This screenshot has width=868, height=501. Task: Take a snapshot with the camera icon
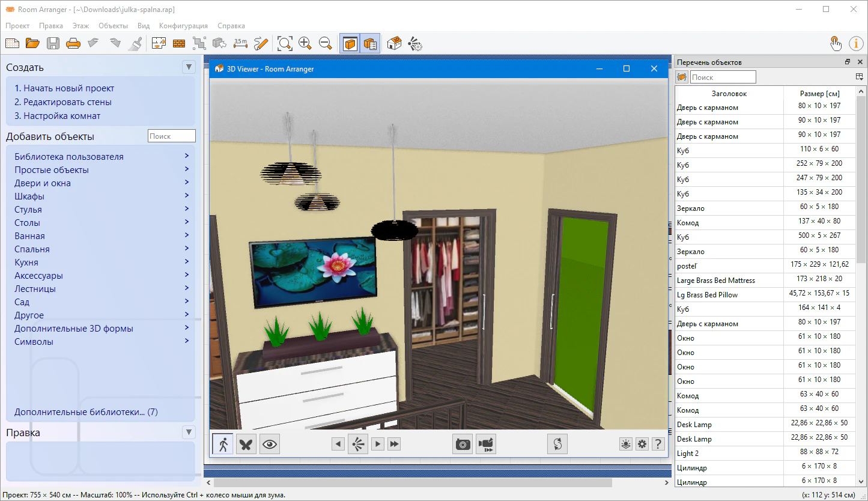(x=463, y=444)
